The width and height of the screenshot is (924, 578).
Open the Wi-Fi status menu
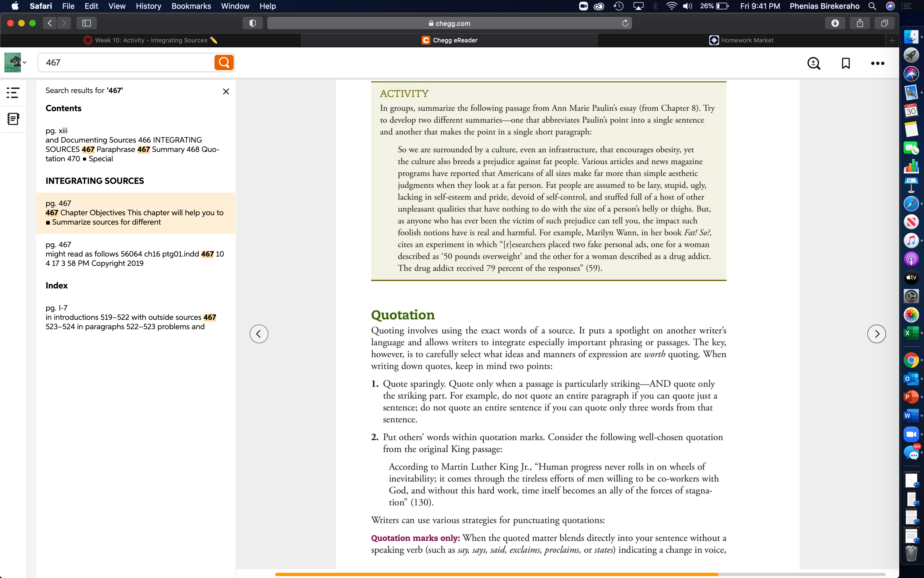[x=671, y=6]
